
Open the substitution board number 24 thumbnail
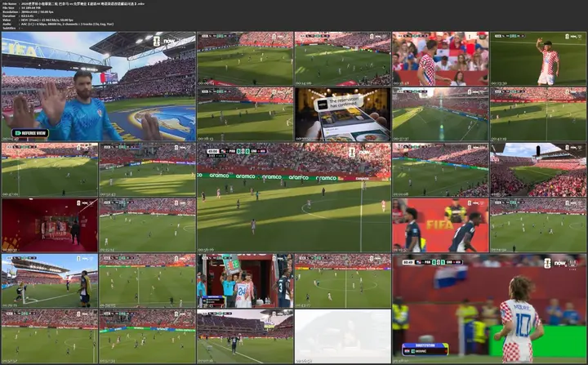point(245,281)
